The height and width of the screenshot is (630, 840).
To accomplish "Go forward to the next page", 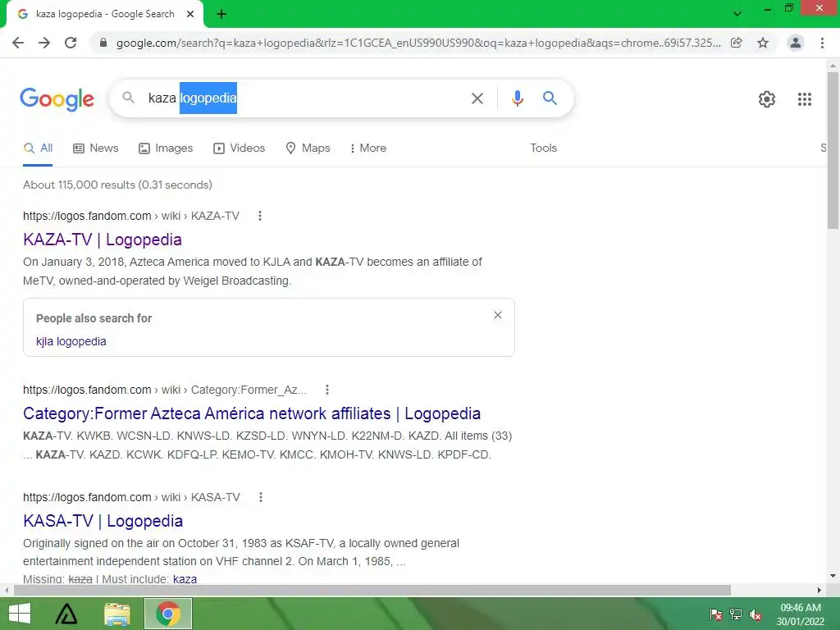I will [44, 43].
